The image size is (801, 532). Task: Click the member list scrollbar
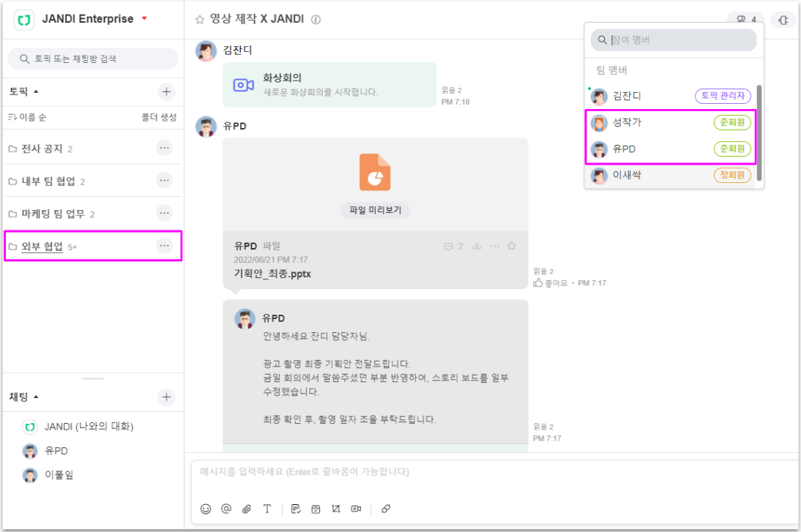point(759,132)
